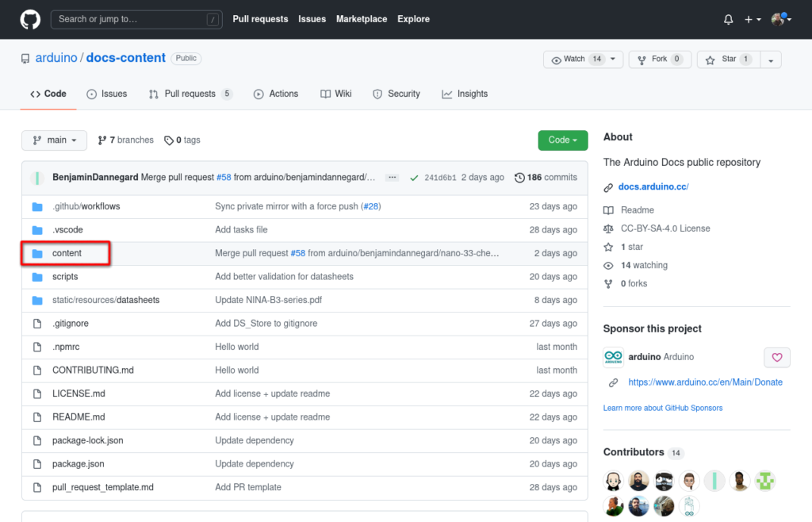Open the LICENSE.md file
812x522 pixels.
click(79, 393)
